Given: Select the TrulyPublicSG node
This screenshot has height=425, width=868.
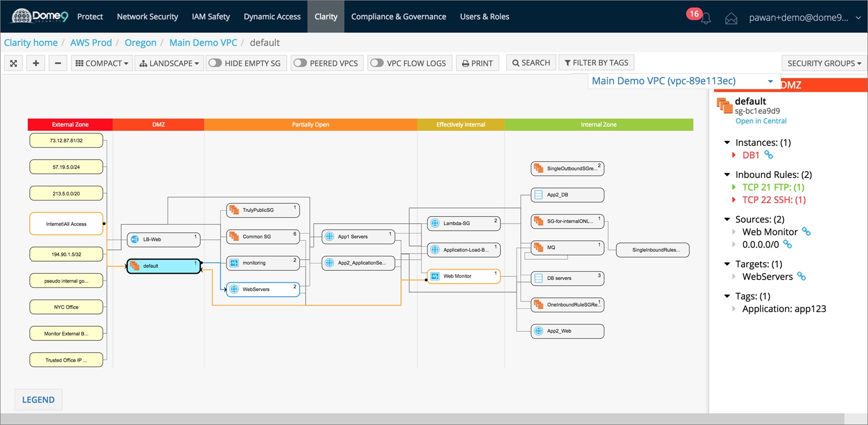Looking at the screenshot, I should click(x=263, y=210).
